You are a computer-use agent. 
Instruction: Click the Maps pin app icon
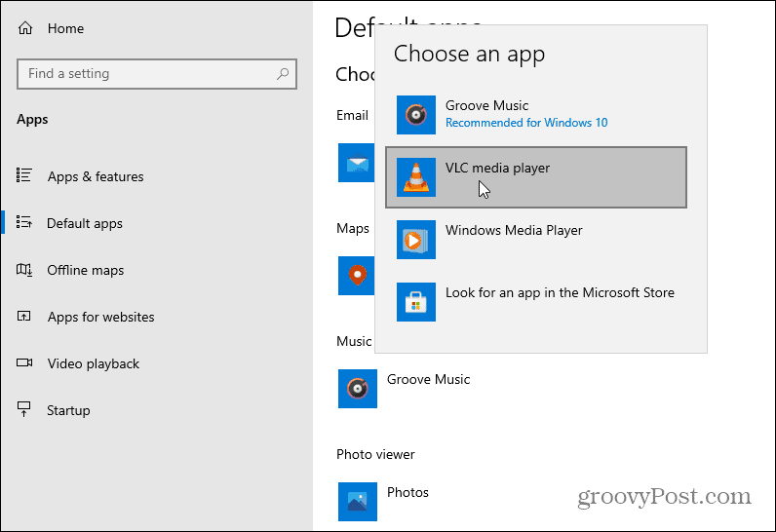pos(357,276)
